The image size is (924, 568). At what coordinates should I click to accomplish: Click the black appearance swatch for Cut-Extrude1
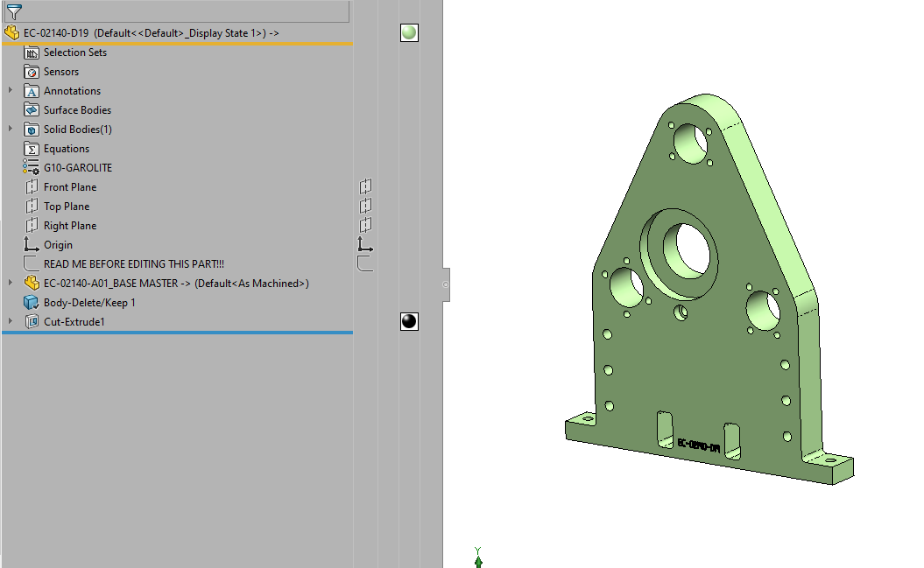[x=409, y=321]
